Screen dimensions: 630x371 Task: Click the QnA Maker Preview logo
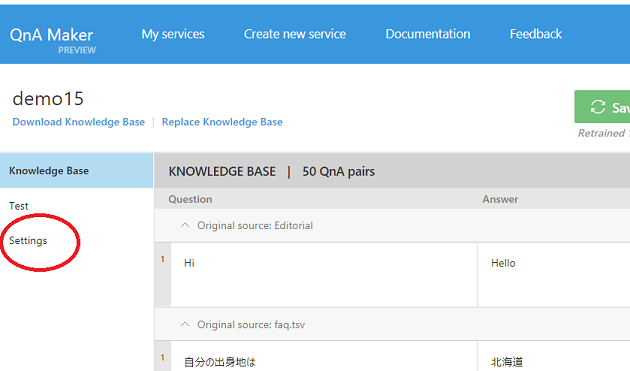[x=52, y=40]
